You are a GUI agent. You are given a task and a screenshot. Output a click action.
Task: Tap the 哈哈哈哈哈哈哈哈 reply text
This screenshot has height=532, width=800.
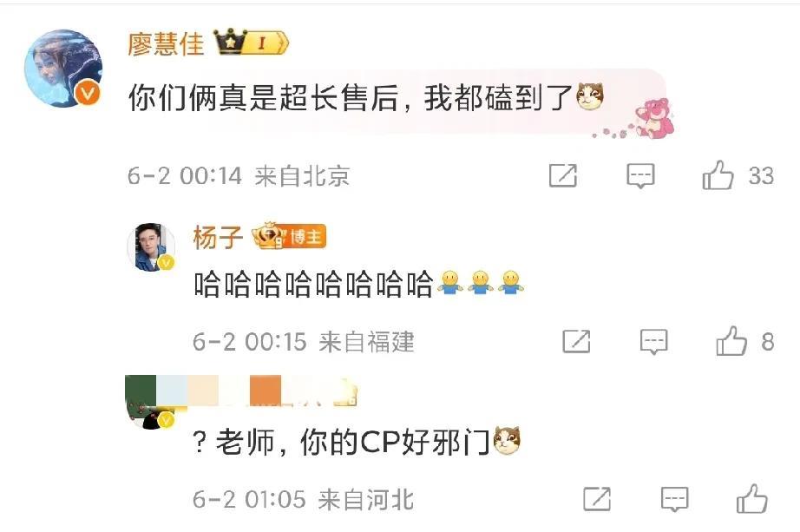(313, 285)
